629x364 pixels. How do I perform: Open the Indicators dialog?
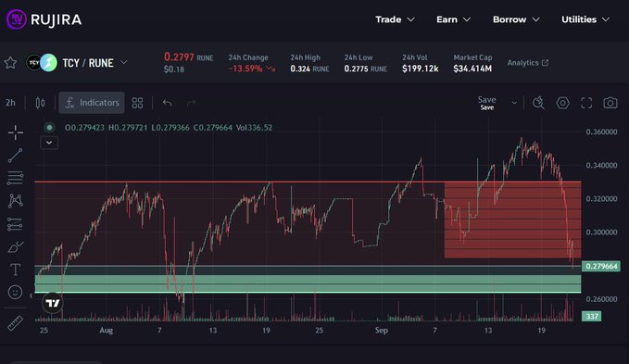coord(92,103)
